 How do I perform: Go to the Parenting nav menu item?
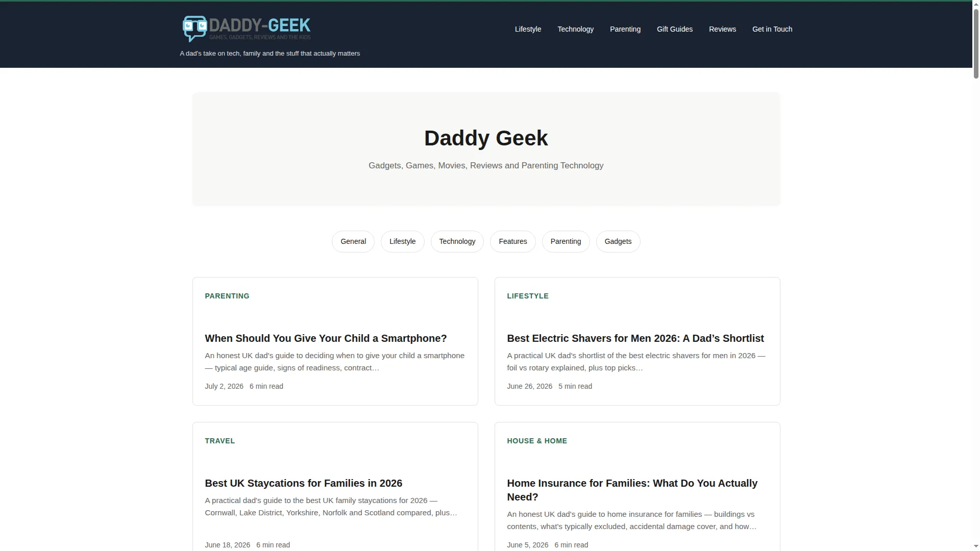point(625,29)
